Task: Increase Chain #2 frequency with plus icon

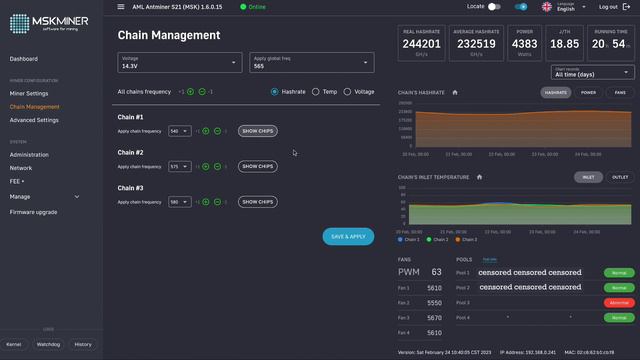Action: 206,167
